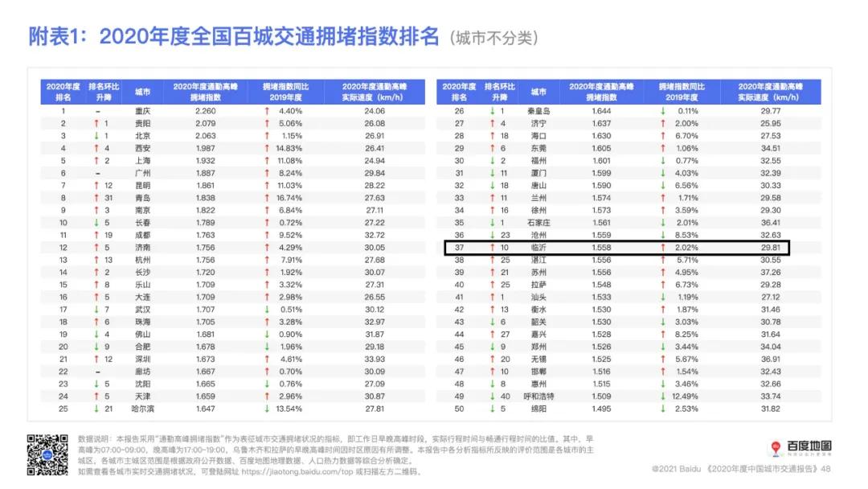Click the QR code image
The image size is (868, 489).
(x=47, y=454)
